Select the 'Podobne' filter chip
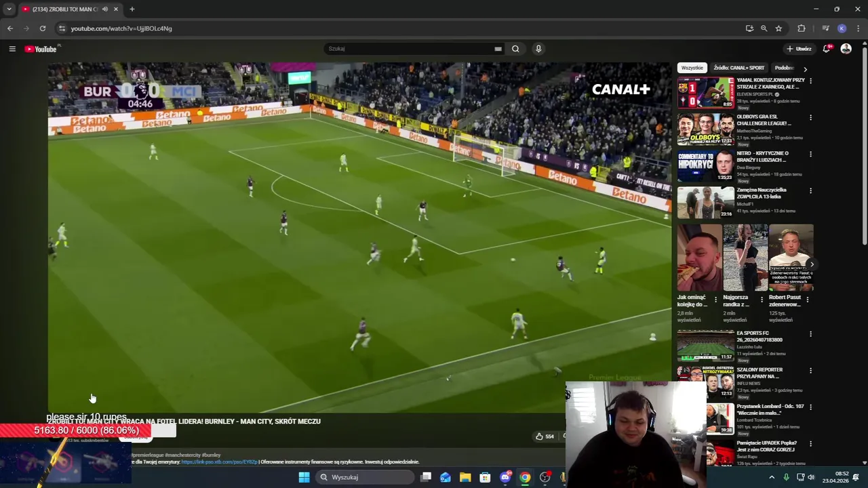 coord(784,68)
